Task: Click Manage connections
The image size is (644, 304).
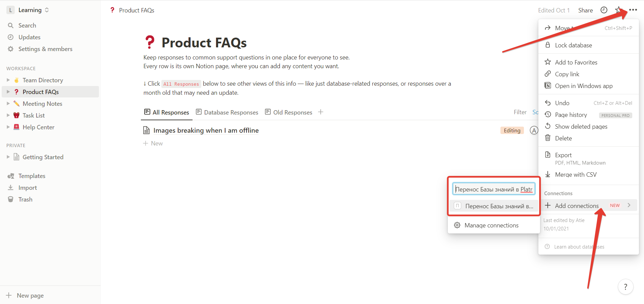Action: coord(491,225)
